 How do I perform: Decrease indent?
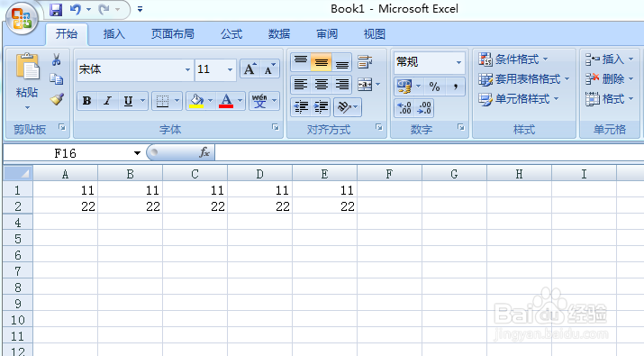point(301,107)
